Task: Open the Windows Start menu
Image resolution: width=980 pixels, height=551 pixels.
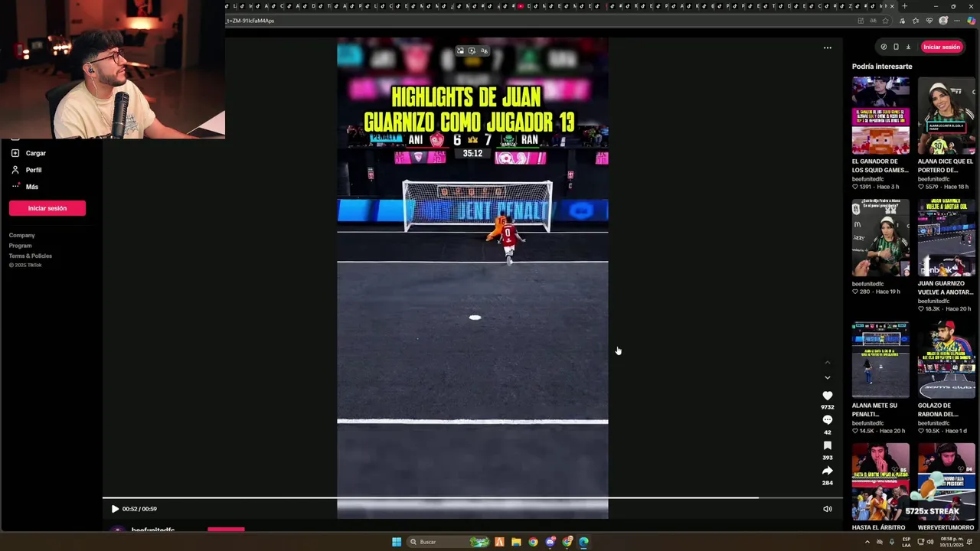Action: pyautogui.click(x=397, y=542)
